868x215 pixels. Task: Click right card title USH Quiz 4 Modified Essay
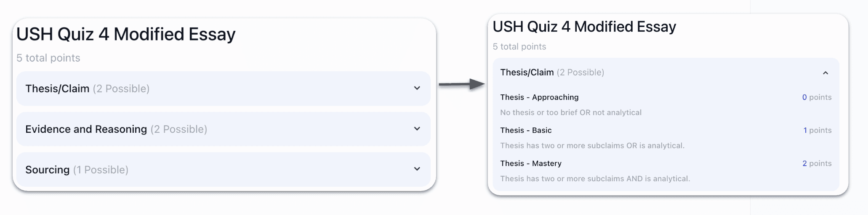(584, 27)
